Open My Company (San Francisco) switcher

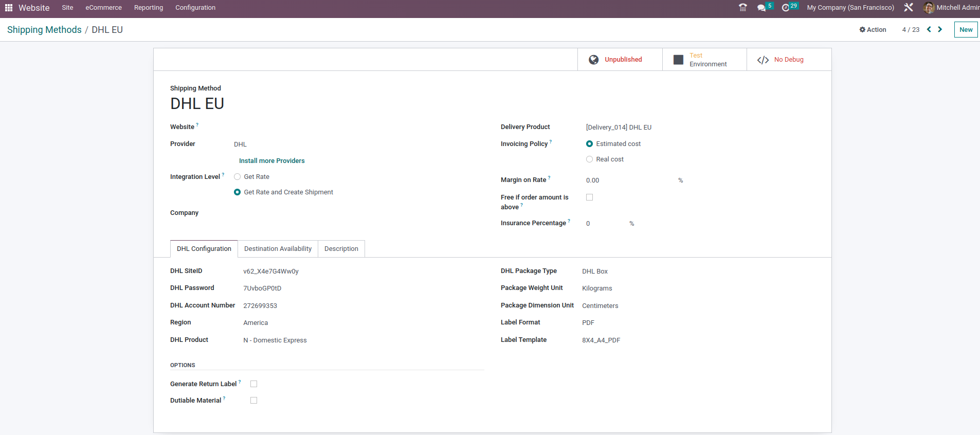(x=850, y=8)
